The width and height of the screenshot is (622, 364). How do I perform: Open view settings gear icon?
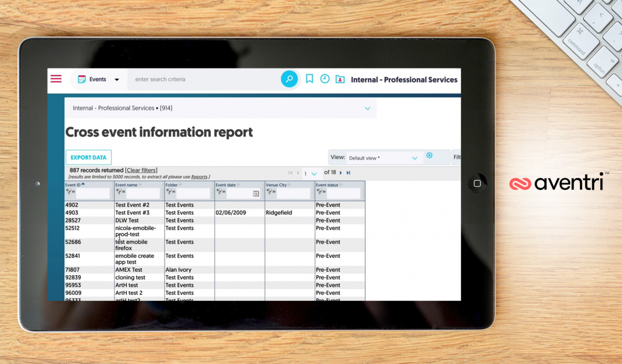(x=429, y=156)
